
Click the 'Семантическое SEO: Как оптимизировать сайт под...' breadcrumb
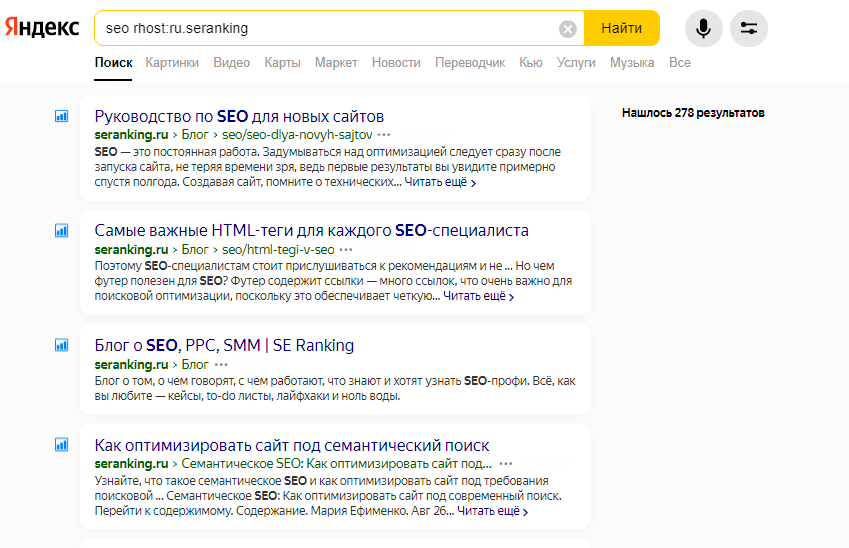click(x=336, y=464)
